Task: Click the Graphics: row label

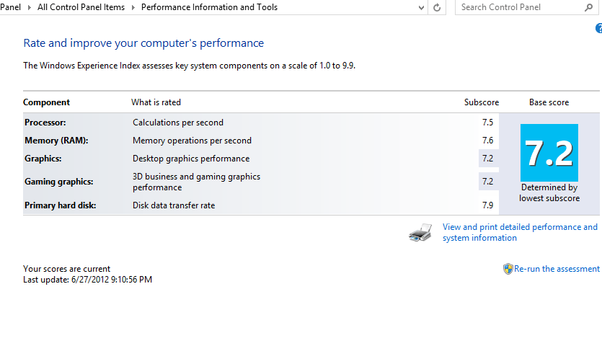Action: tap(43, 159)
